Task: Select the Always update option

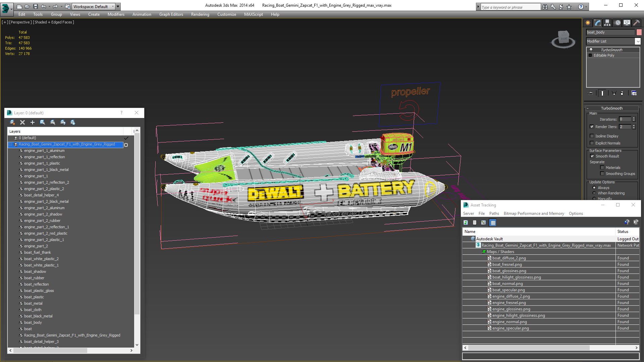Action: (x=594, y=188)
